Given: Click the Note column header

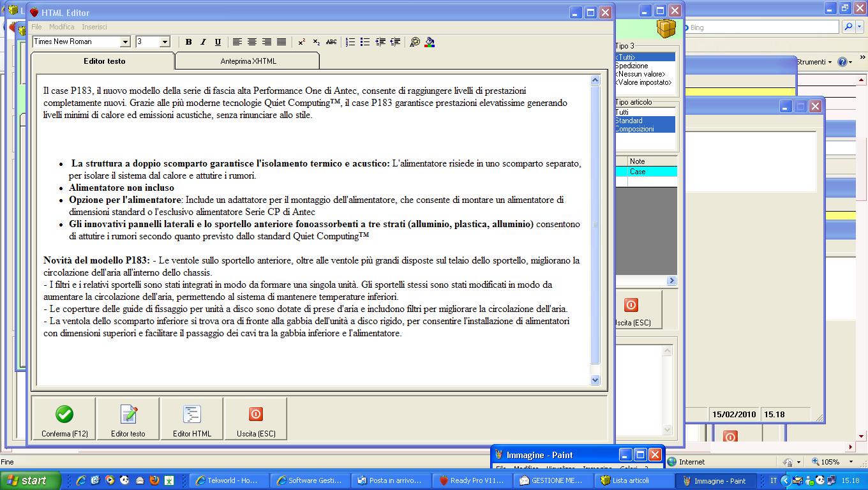Looking at the screenshot, I should click(652, 161).
